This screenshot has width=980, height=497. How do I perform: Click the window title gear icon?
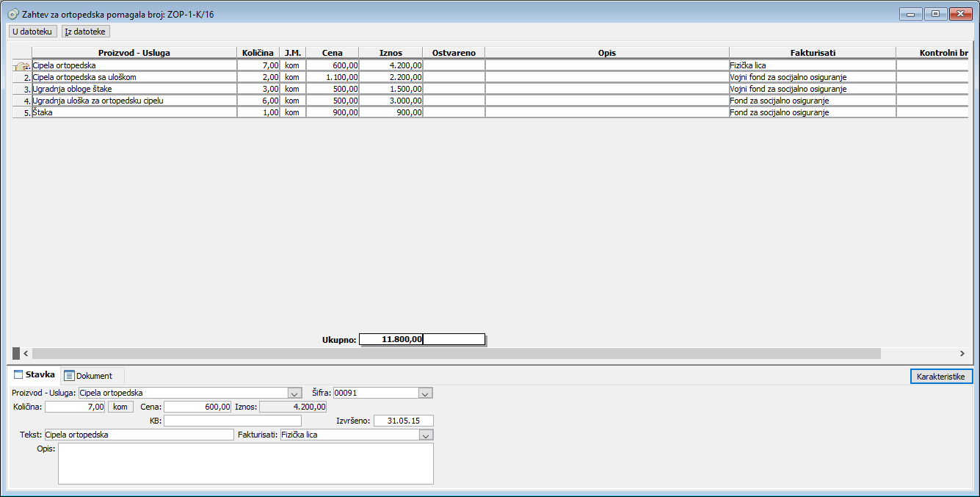pyautogui.click(x=12, y=14)
